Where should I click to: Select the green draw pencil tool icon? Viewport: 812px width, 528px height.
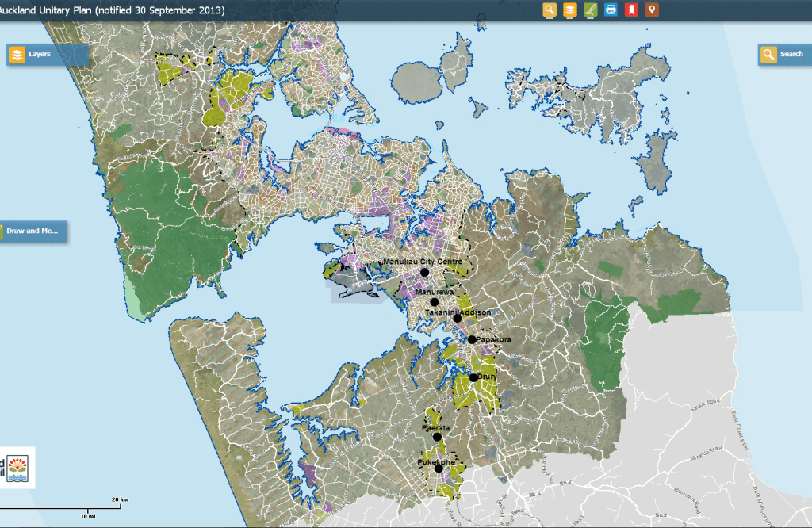590,10
